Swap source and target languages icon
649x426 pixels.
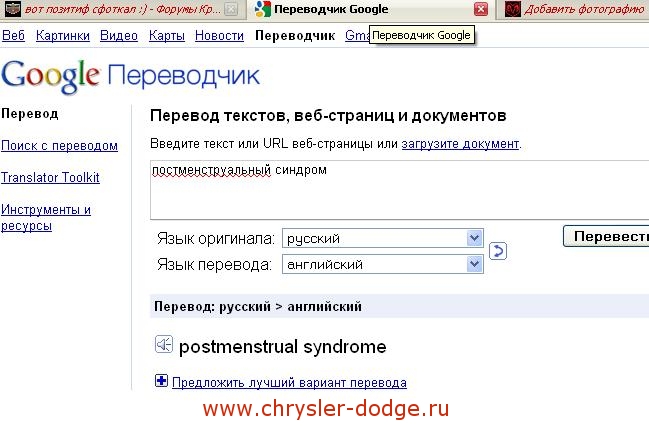coord(498,251)
